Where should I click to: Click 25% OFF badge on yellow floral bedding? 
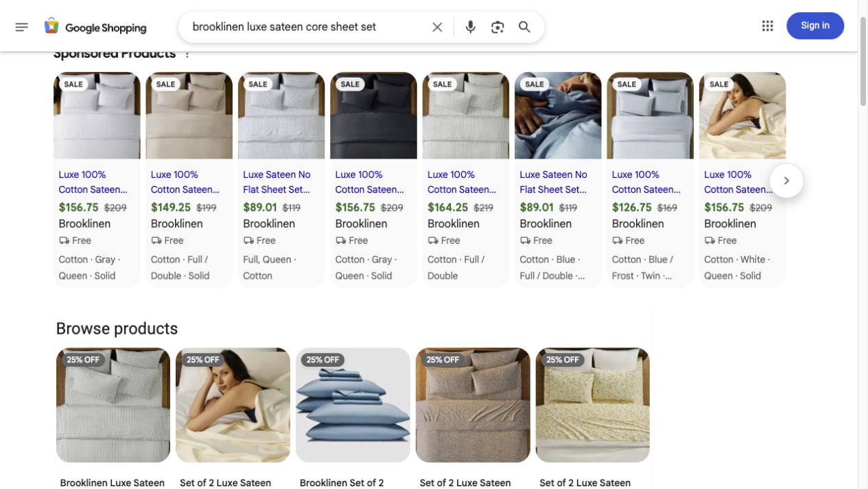(x=563, y=360)
